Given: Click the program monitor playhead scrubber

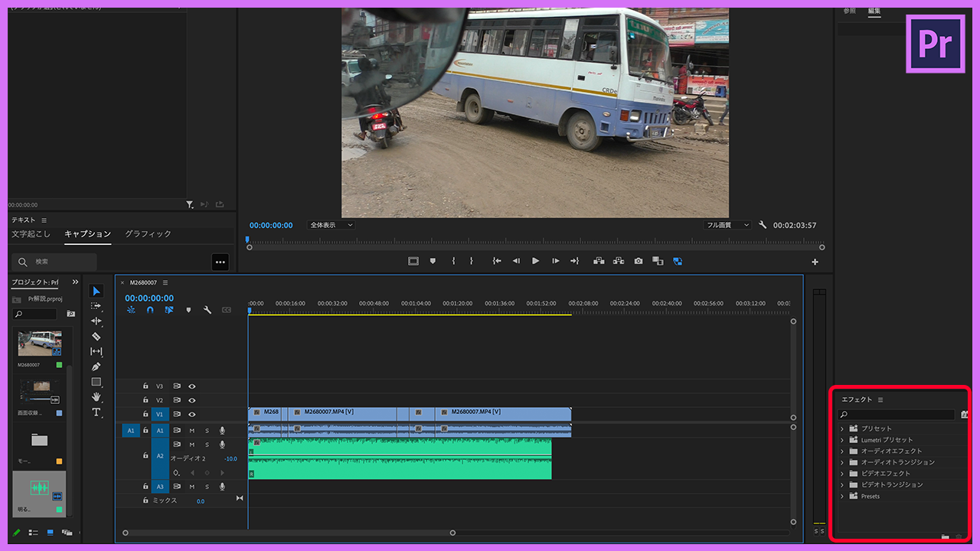Looking at the screenshot, I should [x=247, y=240].
